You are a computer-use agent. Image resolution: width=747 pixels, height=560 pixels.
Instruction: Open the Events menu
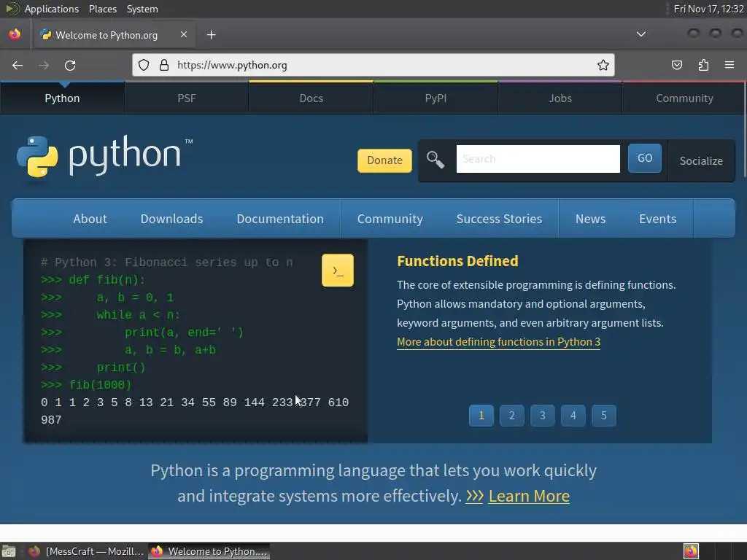(x=658, y=219)
